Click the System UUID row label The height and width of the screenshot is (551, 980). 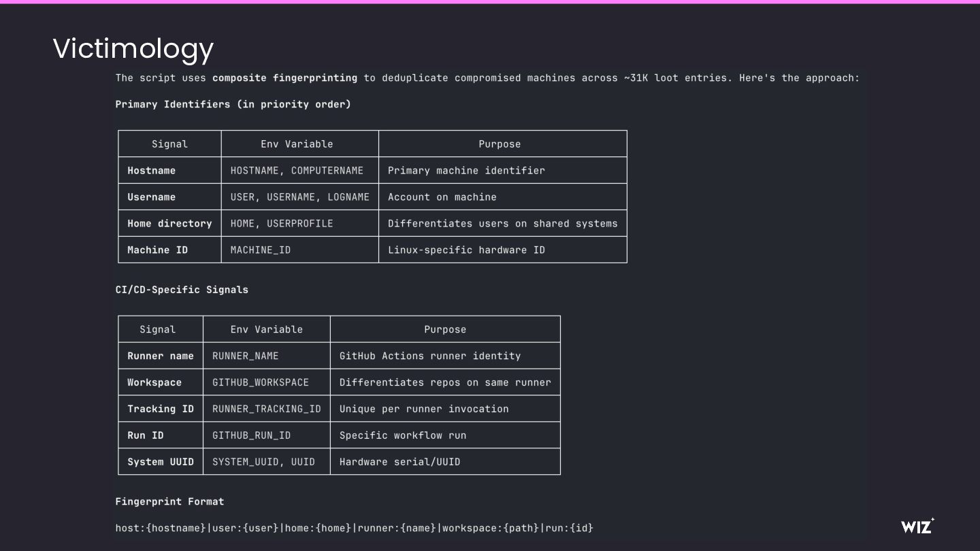pyautogui.click(x=161, y=463)
